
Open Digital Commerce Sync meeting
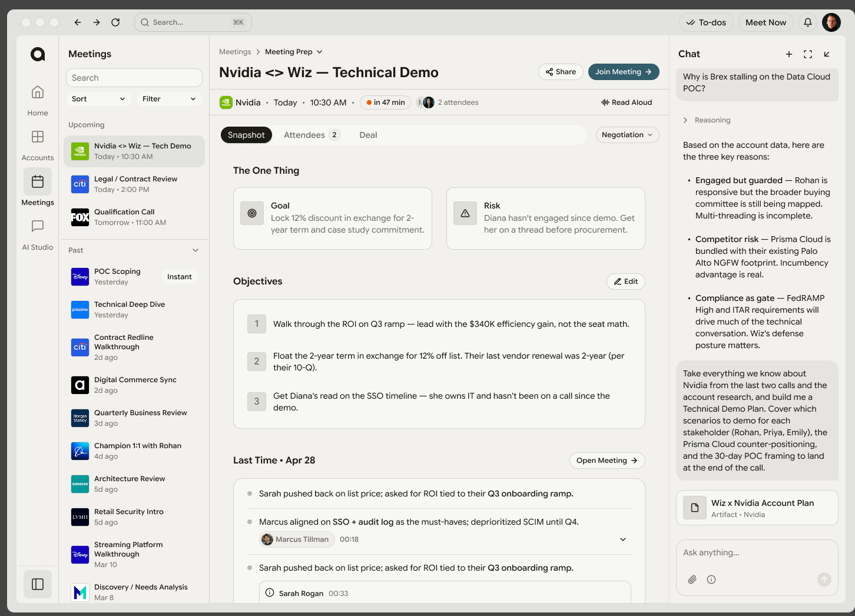pyautogui.click(x=134, y=385)
